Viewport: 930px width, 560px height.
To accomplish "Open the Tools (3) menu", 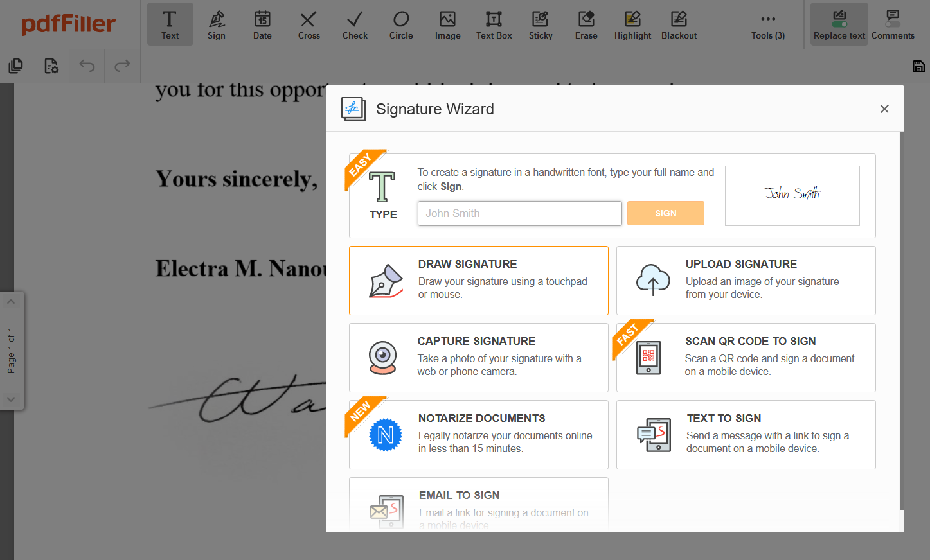I will pyautogui.click(x=767, y=24).
